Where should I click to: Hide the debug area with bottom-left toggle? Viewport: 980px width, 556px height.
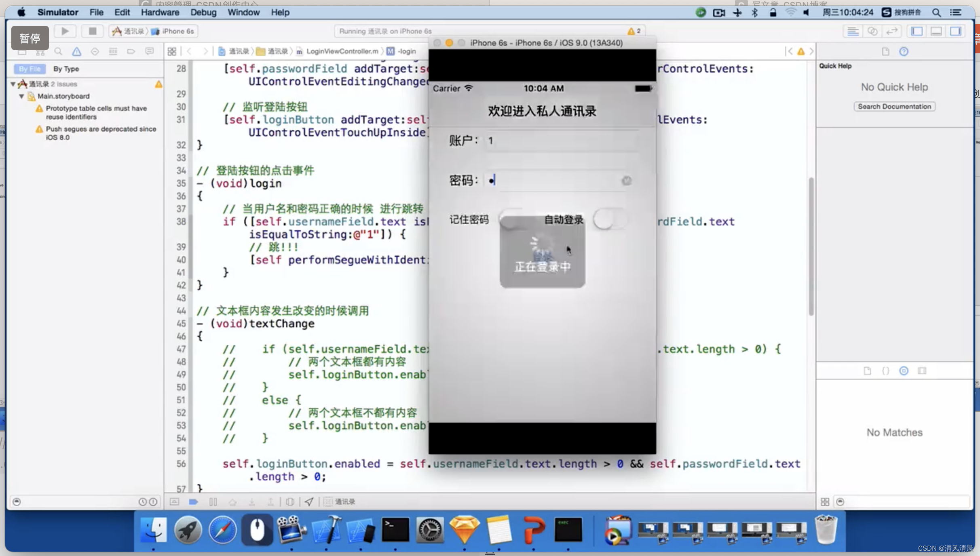[174, 501]
